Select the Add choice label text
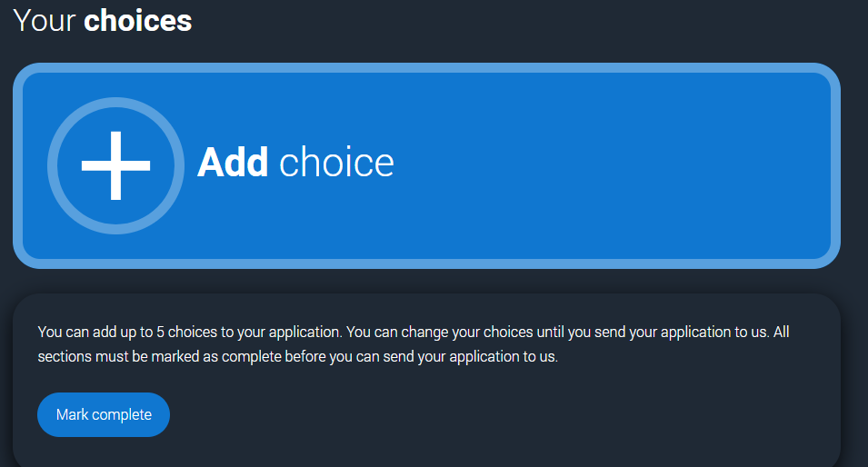 pos(295,163)
